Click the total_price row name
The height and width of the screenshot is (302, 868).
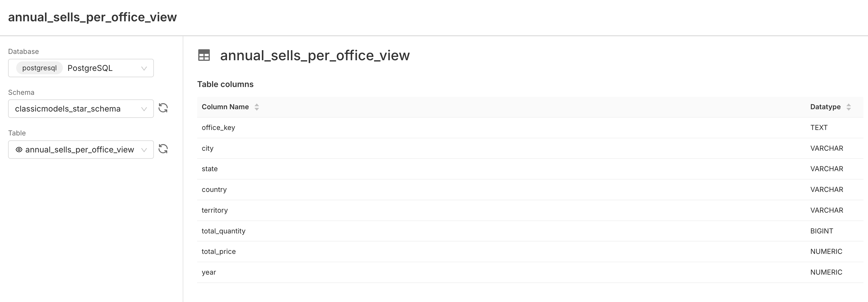219,252
